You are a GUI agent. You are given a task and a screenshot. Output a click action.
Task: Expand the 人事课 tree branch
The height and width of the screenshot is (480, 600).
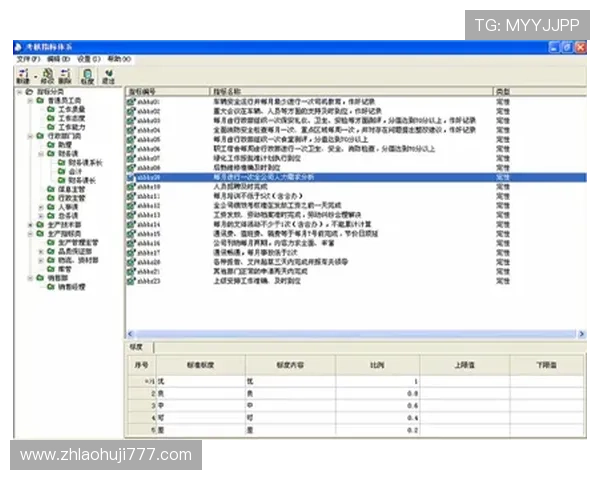tap(41, 207)
